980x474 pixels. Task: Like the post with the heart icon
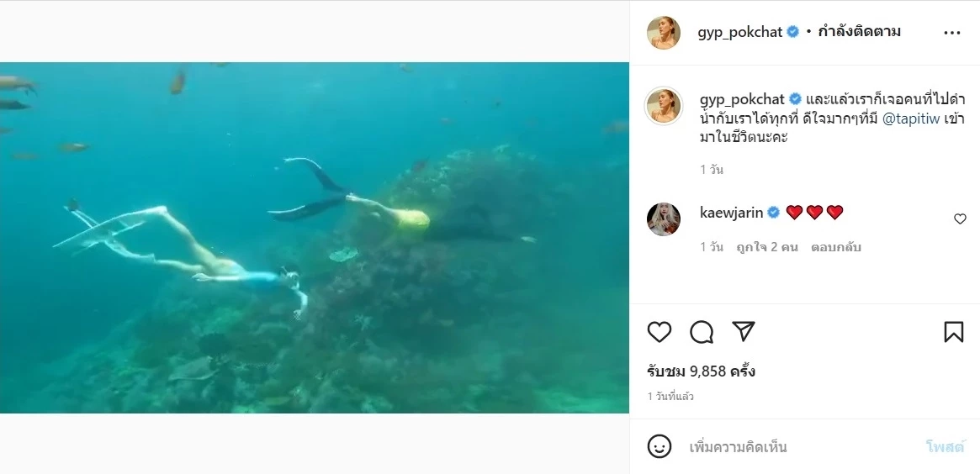coord(660,332)
